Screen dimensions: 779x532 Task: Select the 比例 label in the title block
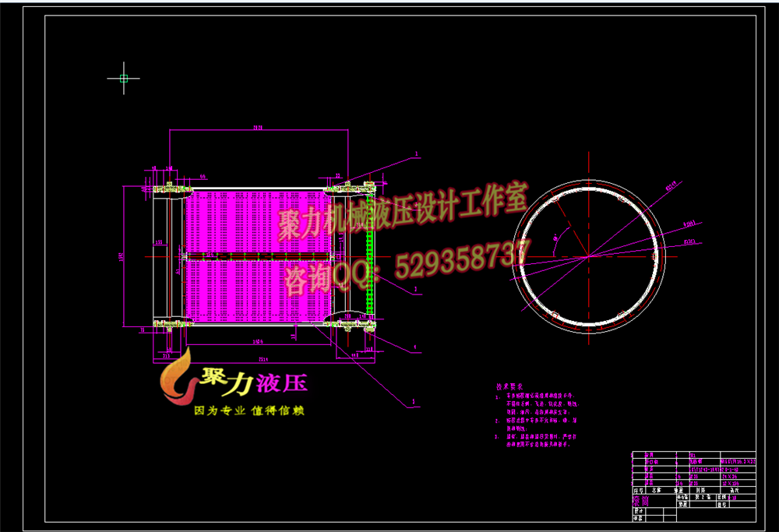(x=722, y=497)
